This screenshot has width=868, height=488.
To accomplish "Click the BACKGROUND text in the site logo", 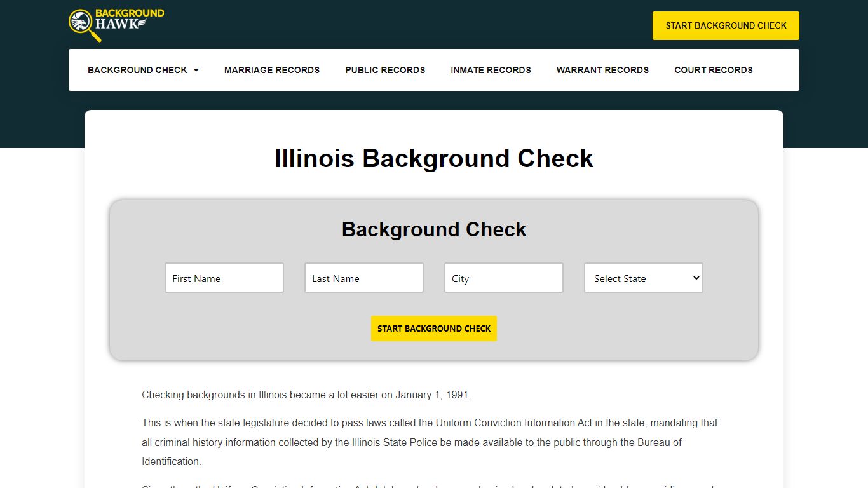I will tap(129, 12).
